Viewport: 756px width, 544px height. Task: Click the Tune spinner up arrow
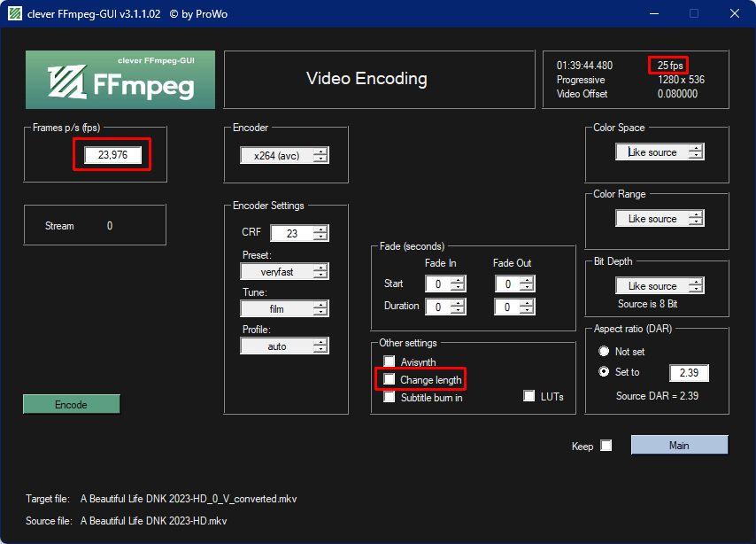(320, 305)
